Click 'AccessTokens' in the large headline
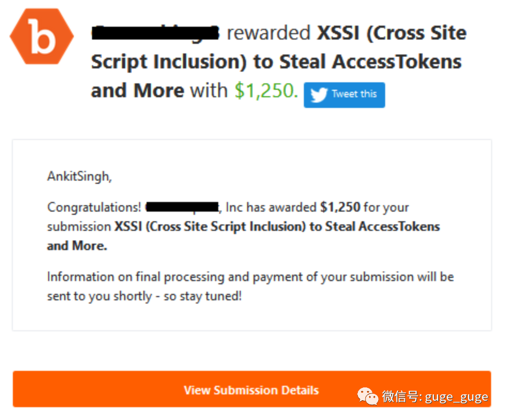The width and height of the screenshot is (505, 420). [397, 62]
